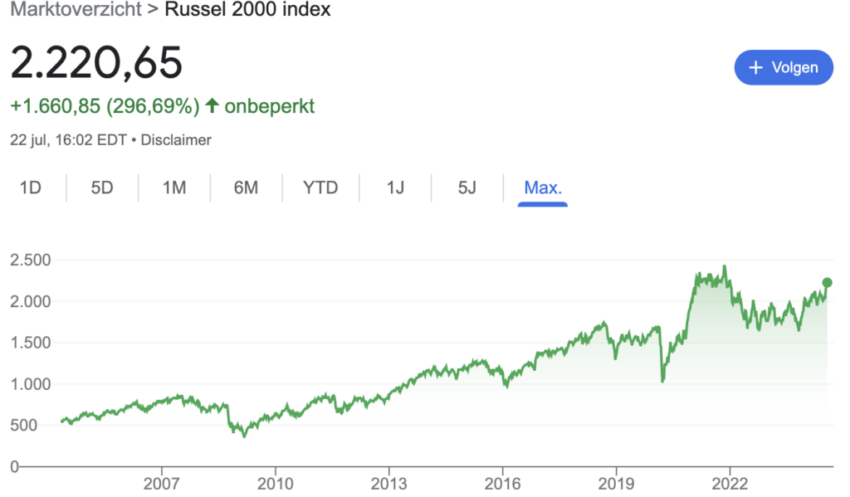Switch to the 1M range tab
850x497 pixels.
[174, 188]
